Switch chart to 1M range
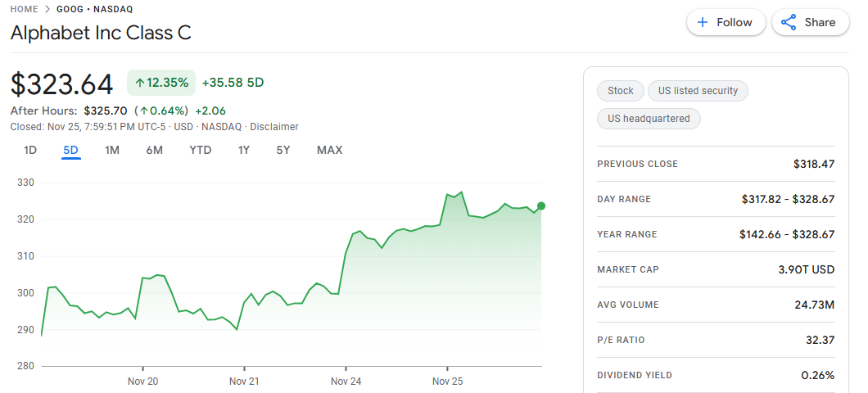This screenshot has width=868, height=393. pyautogui.click(x=112, y=150)
